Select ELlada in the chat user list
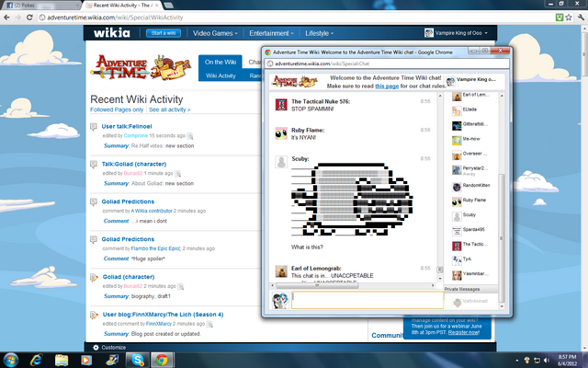The width and height of the screenshot is (588, 368). click(469, 109)
